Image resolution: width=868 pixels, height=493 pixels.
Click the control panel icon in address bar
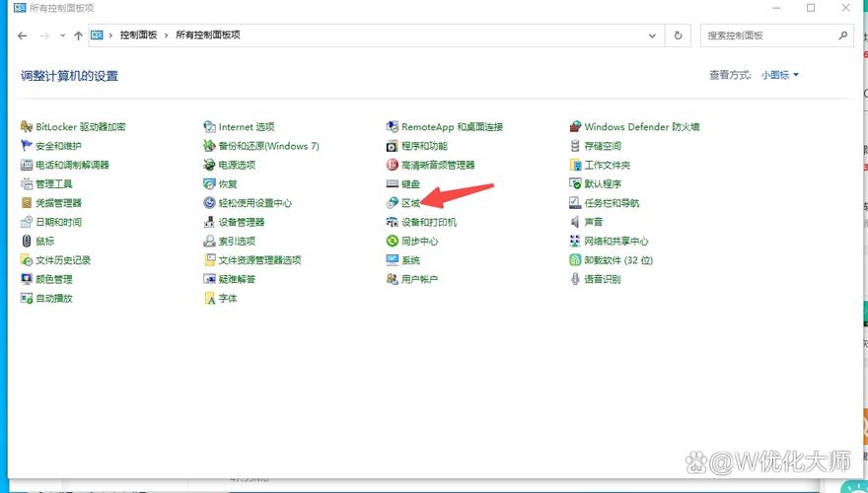click(97, 35)
